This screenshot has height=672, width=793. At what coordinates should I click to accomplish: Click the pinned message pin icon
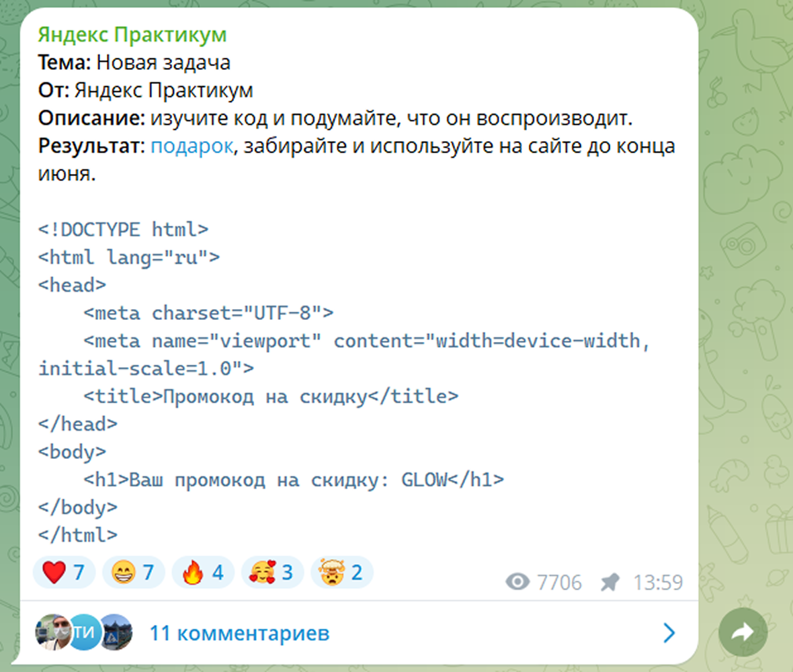610,582
